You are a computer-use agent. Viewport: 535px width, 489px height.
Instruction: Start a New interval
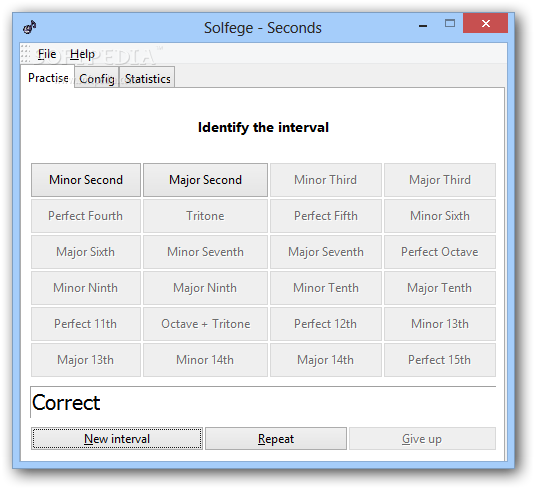[x=117, y=439]
